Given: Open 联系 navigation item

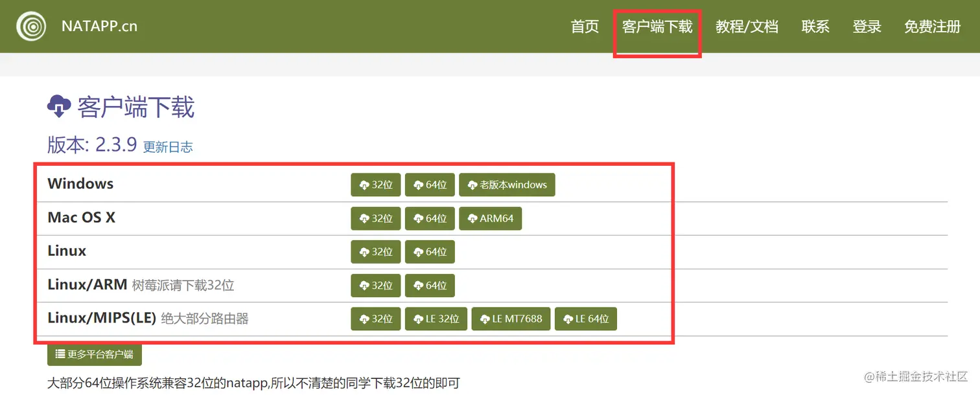Looking at the screenshot, I should (x=815, y=27).
